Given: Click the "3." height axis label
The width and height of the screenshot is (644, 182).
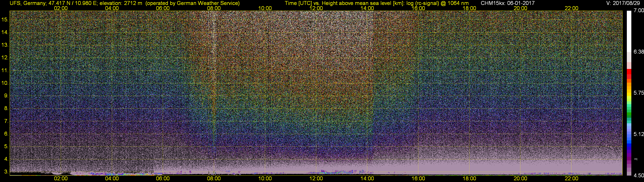Looking at the screenshot, I should point(6,172).
